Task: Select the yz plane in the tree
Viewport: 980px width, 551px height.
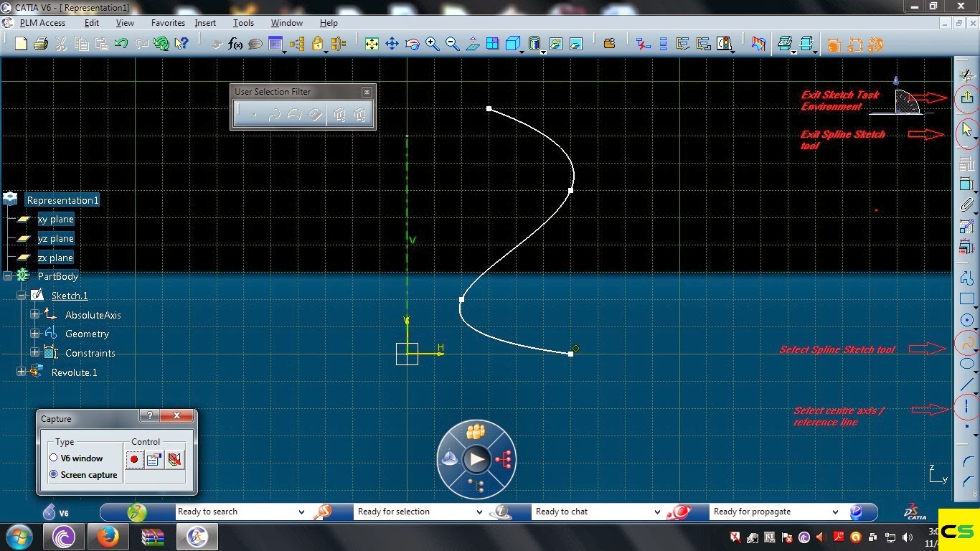Action: 55,238
